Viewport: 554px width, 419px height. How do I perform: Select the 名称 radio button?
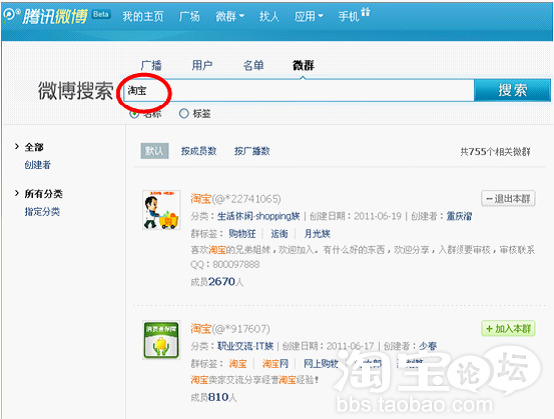click(x=134, y=114)
